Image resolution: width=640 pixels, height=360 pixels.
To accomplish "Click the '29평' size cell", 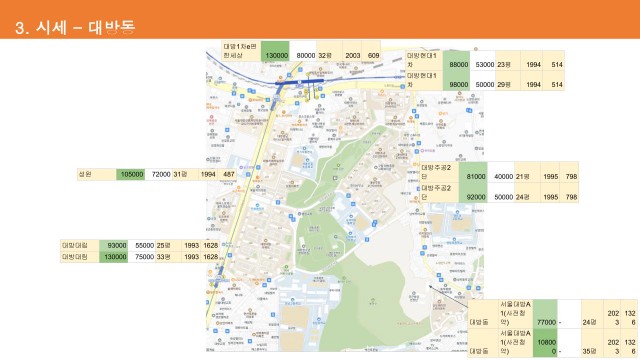I will [508, 80].
